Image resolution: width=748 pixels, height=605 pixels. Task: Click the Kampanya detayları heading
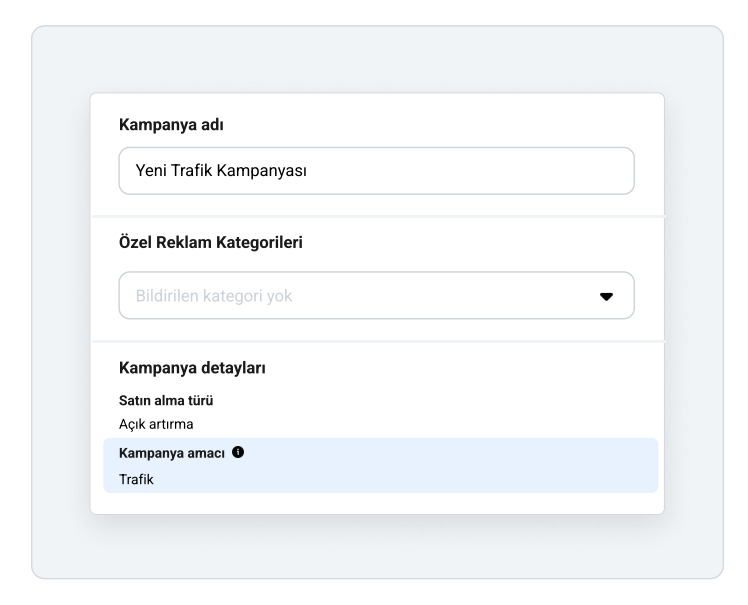(192, 368)
